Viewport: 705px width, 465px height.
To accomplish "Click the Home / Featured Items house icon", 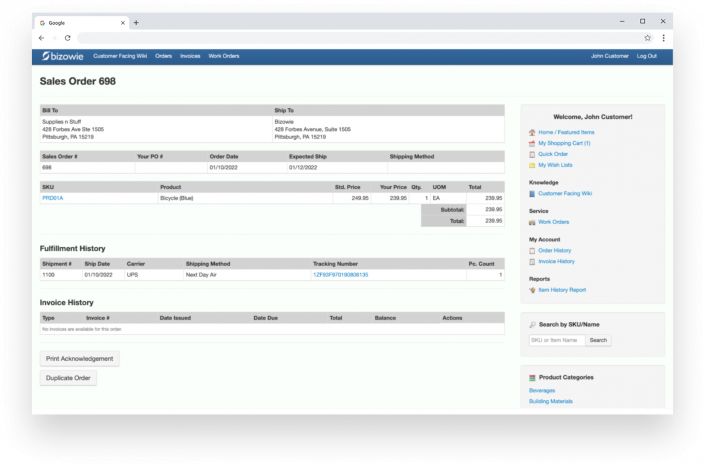I will 532,132.
